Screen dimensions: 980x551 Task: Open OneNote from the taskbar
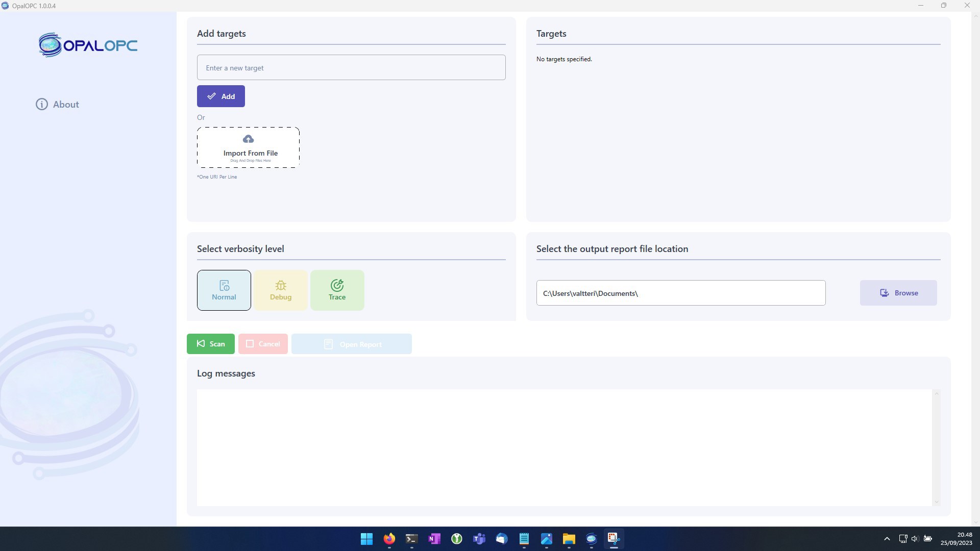point(434,539)
